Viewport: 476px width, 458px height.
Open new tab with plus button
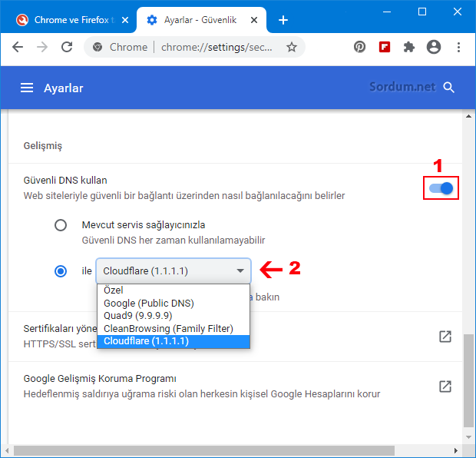tap(283, 20)
